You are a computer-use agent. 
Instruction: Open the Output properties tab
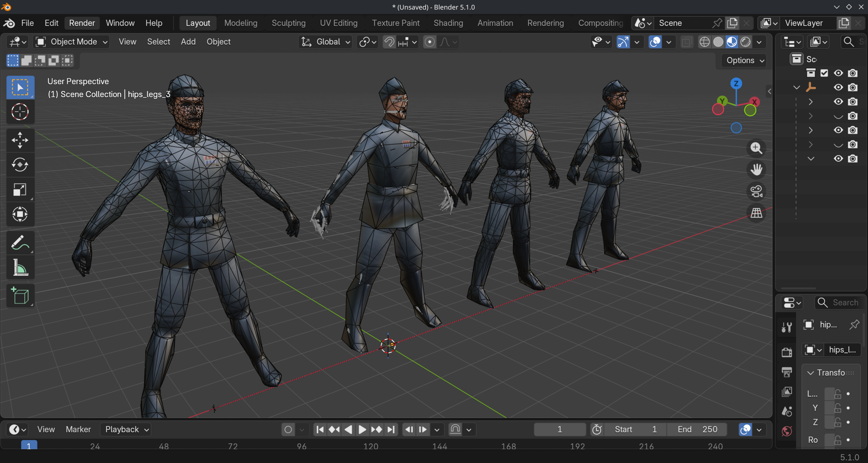click(x=787, y=372)
